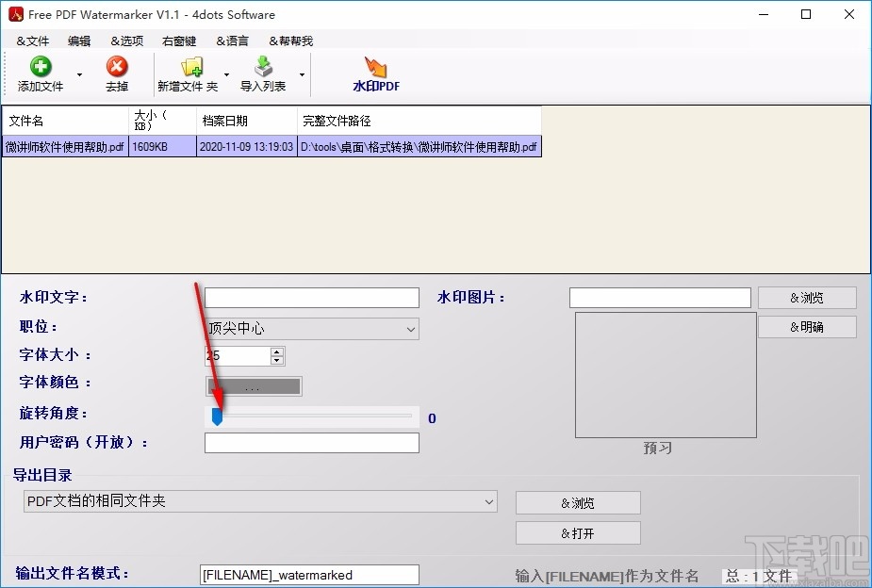Click the 旋转角度 rotation slider thumb
This screenshot has width=872, height=588.
(x=218, y=416)
